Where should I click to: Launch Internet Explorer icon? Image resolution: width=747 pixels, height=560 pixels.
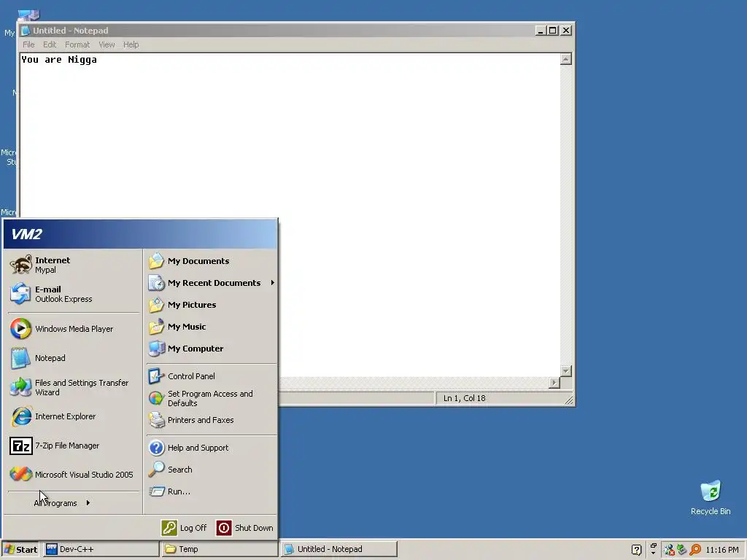(21, 416)
